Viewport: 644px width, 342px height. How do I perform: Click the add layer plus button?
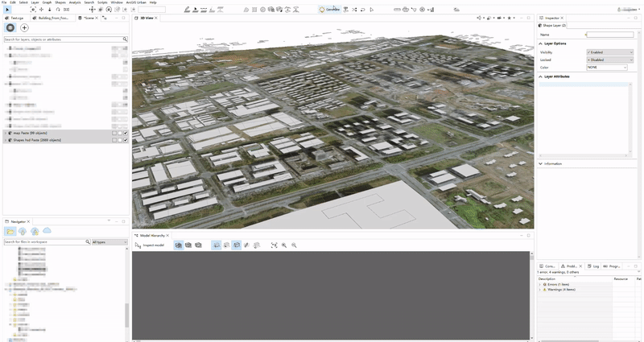pyautogui.click(x=24, y=27)
